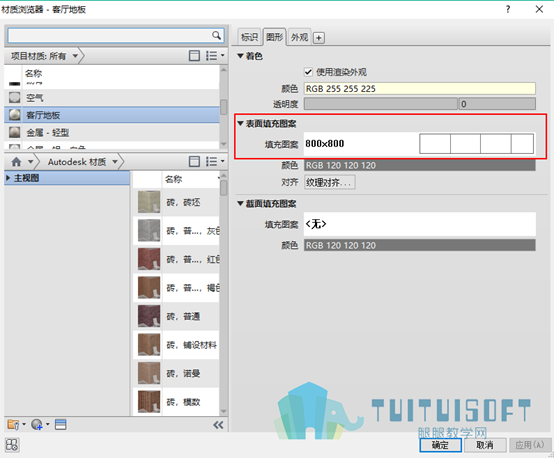Select 砖, 诺曼 material thumbnail
554x458 pixels.
149,373
